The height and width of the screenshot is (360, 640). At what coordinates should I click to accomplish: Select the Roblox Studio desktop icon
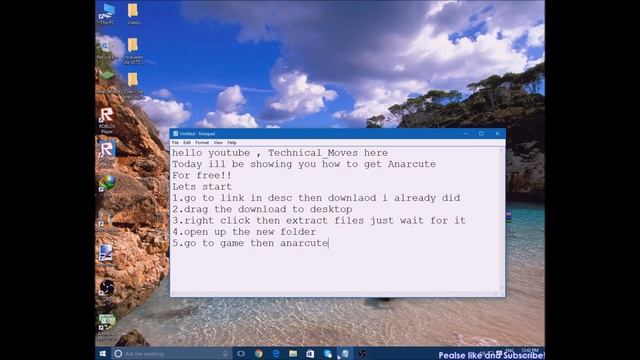coord(107,155)
